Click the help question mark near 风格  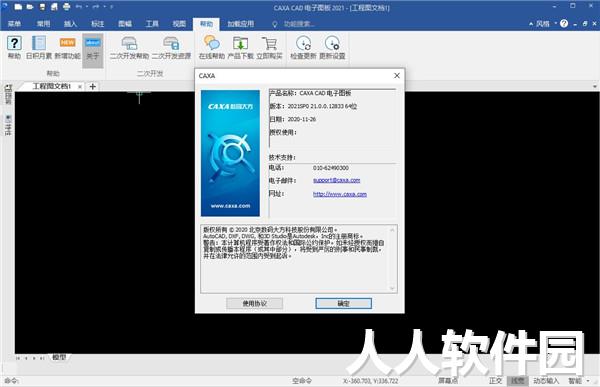tap(564, 23)
